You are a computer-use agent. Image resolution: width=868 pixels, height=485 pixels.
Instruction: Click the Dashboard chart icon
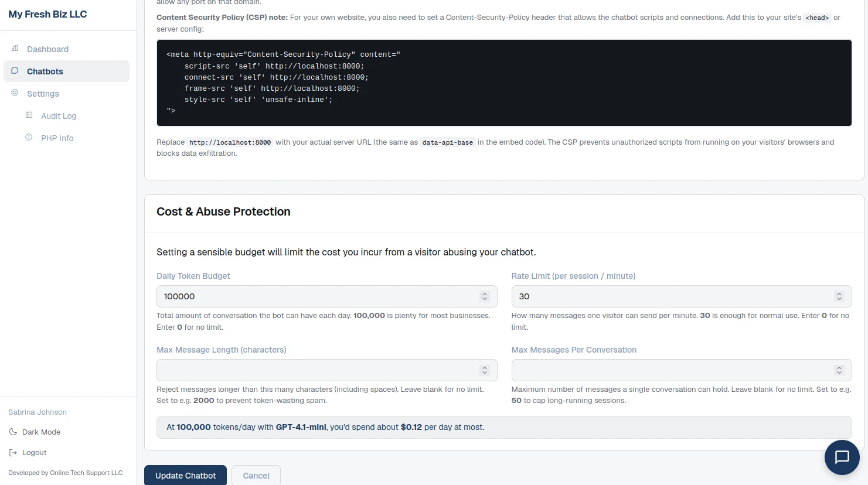point(15,49)
